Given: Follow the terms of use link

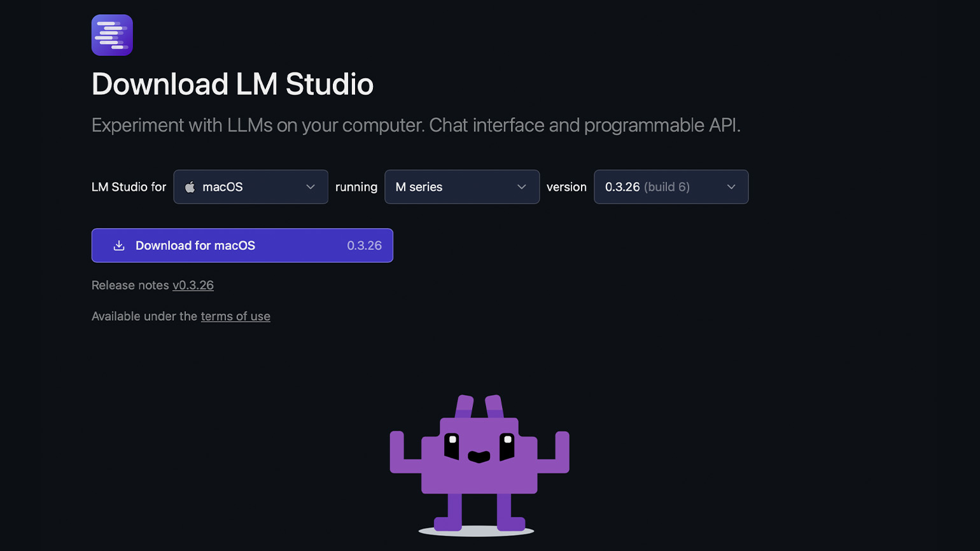Looking at the screenshot, I should [x=235, y=316].
